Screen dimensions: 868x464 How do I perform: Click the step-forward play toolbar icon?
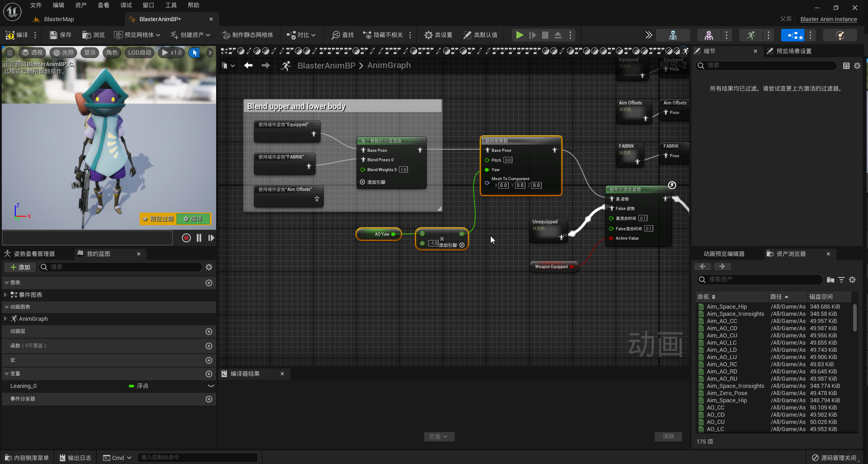533,35
